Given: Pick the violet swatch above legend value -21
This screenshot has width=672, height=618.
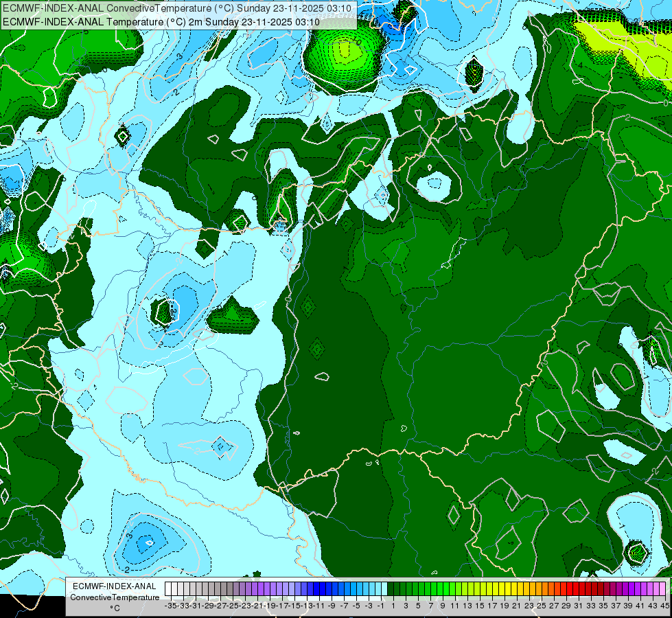Looking at the screenshot, I should pos(255,589).
